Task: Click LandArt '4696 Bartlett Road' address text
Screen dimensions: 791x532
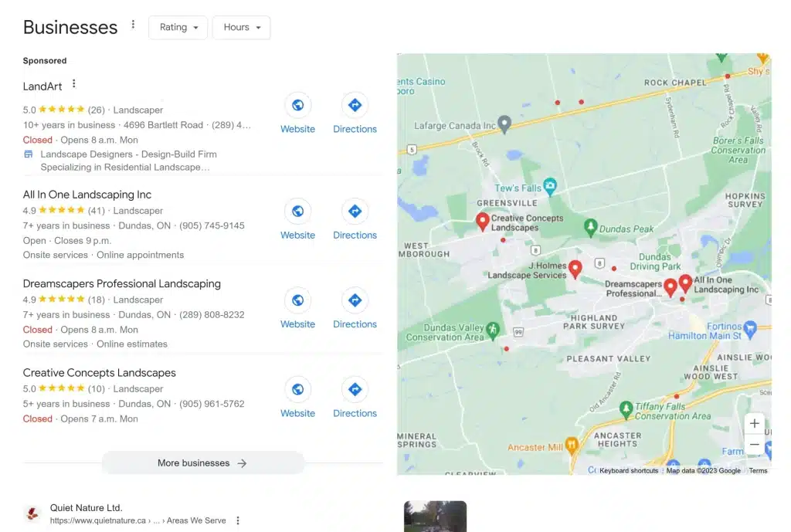Action: point(163,125)
